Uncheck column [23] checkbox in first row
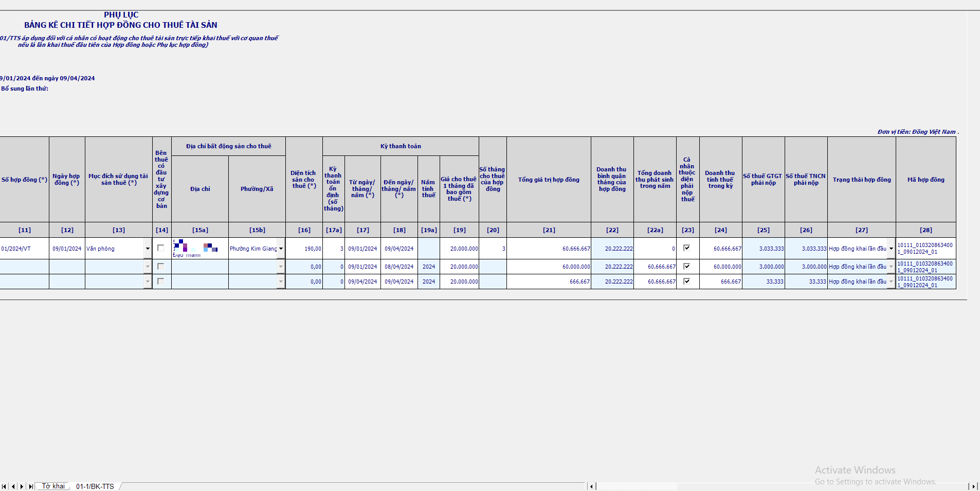 pos(687,248)
